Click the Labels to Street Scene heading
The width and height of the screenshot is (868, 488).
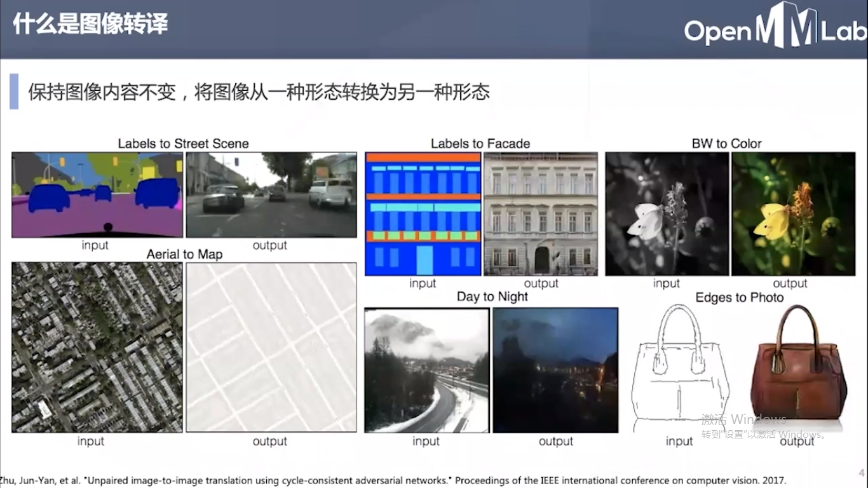pos(183,144)
